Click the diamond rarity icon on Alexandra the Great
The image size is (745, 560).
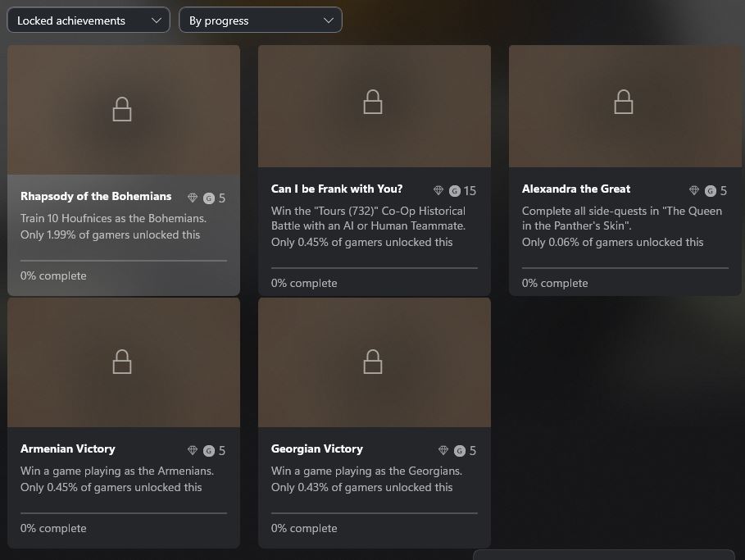(x=694, y=190)
